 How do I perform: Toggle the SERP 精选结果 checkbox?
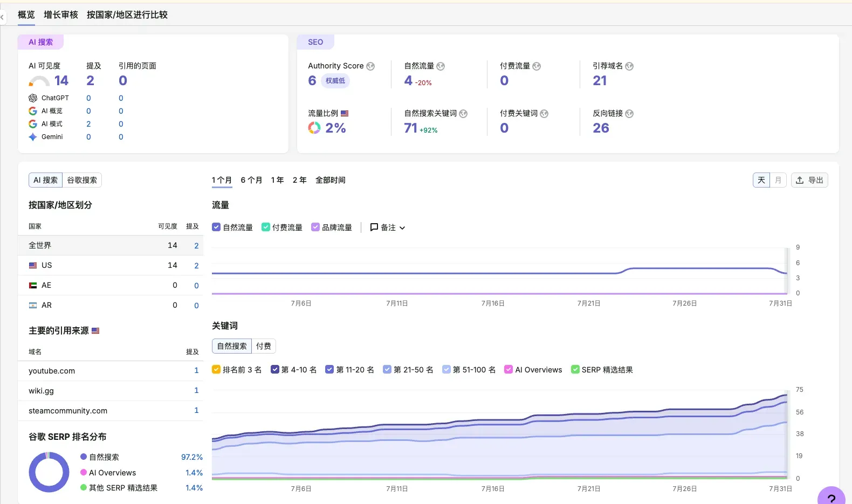(x=575, y=370)
